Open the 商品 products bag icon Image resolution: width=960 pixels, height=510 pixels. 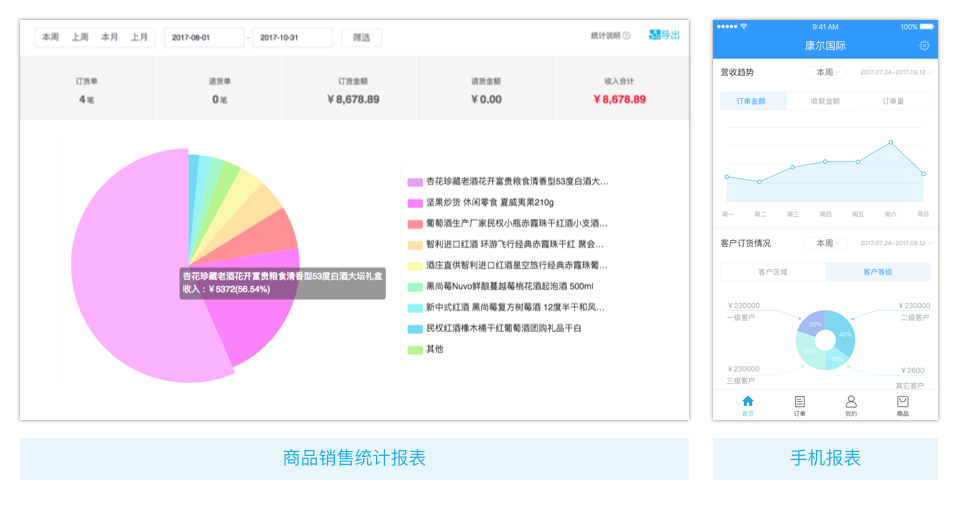tap(903, 401)
